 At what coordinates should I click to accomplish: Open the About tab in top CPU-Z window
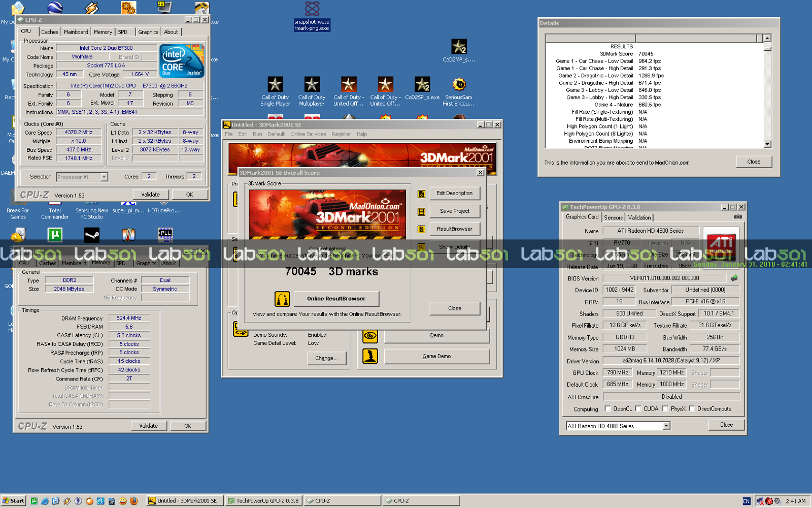pyautogui.click(x=171, y=32)
